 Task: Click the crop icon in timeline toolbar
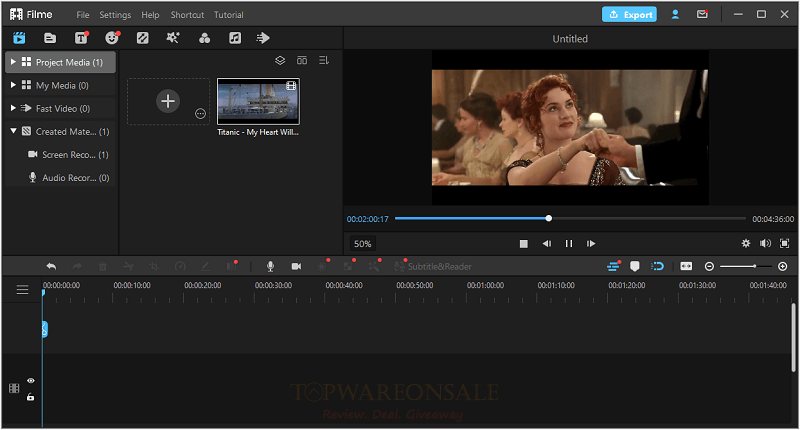tap(154, 266)
